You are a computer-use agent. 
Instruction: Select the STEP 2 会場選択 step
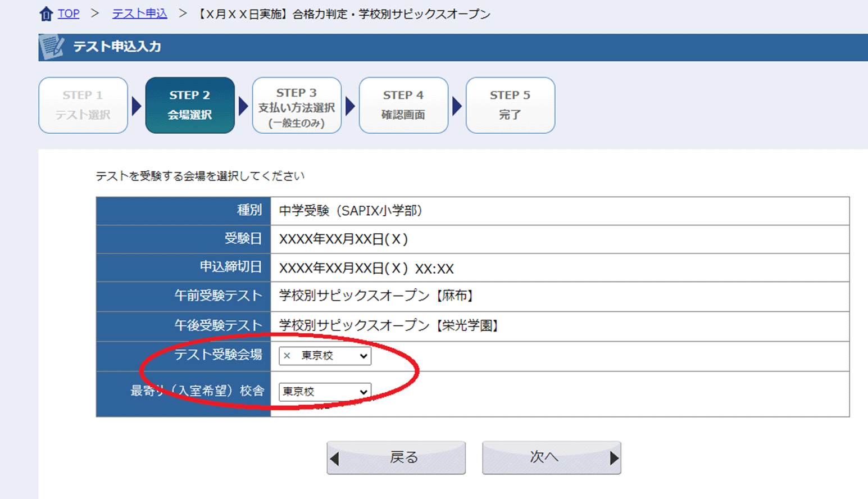point(190,105)
